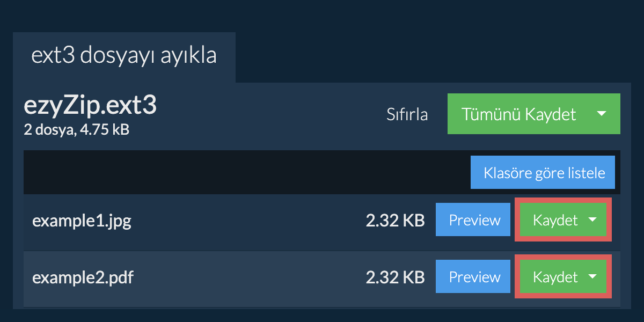Viewport: 644px width, 322px height.
Task: Select the example2.pdf file name
Action: (x=83, y=277)
